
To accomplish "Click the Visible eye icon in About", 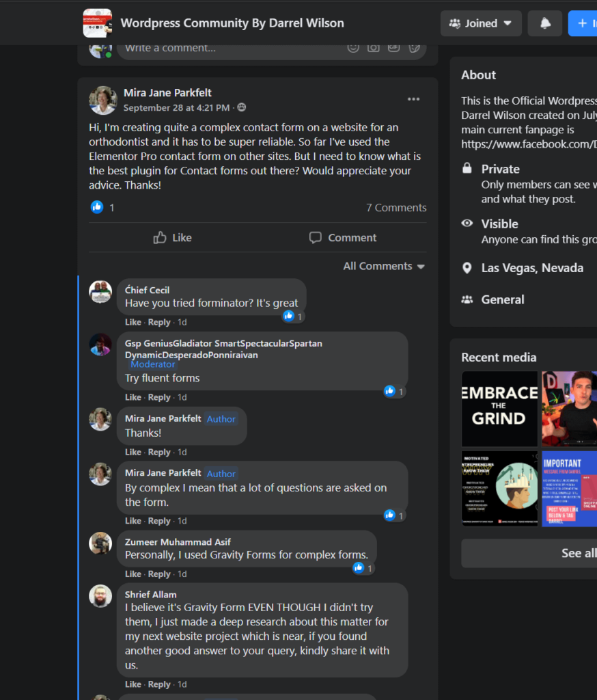I will (467, 224).
